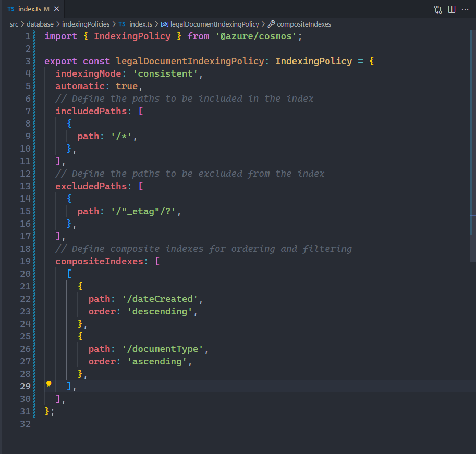Screen dimensions: 476x454
Task: Click the comment about excluded paths
Action: (x=190, y=174)
